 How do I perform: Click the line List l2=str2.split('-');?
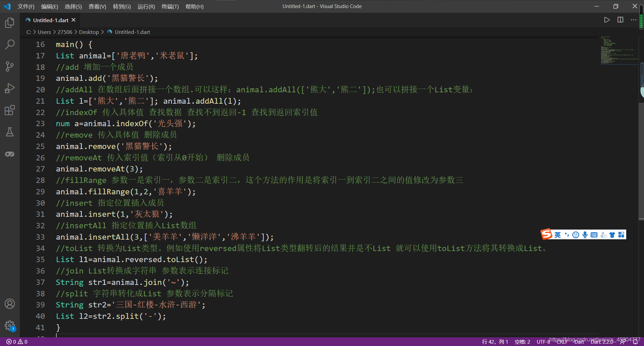tap(111, 316)
